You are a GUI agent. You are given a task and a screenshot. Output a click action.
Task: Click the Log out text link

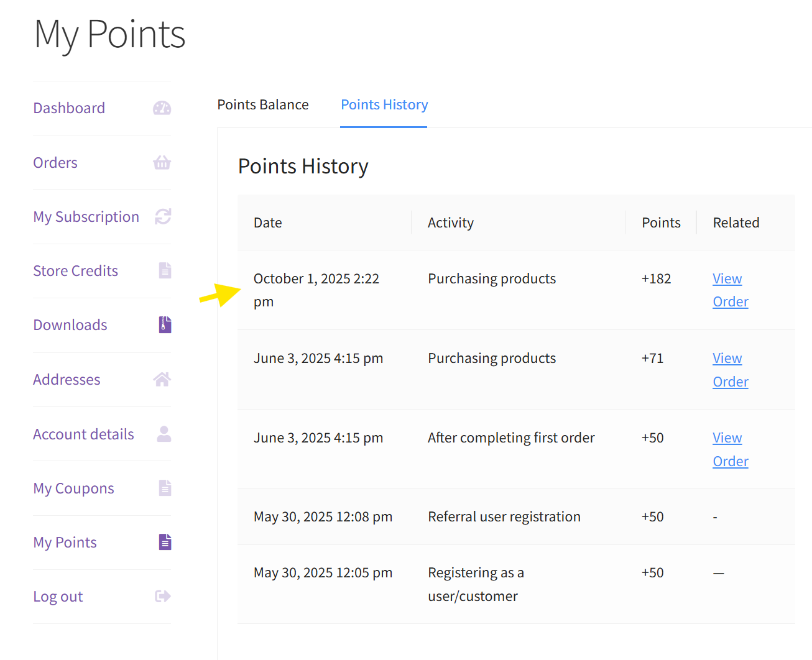pyautogui.click(x=58, y=597)
